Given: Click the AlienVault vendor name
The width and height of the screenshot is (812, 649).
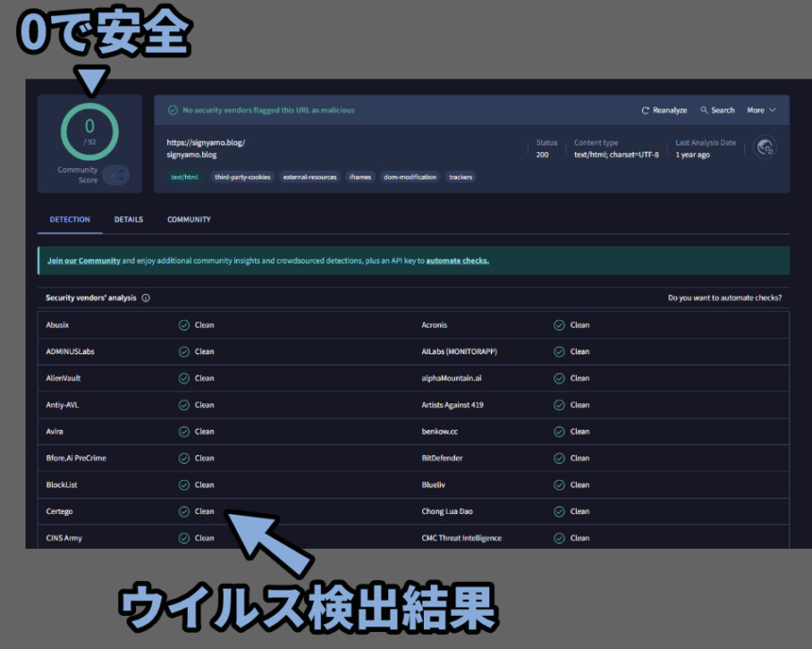Looking at the screenshot, I should pos(63,379).
